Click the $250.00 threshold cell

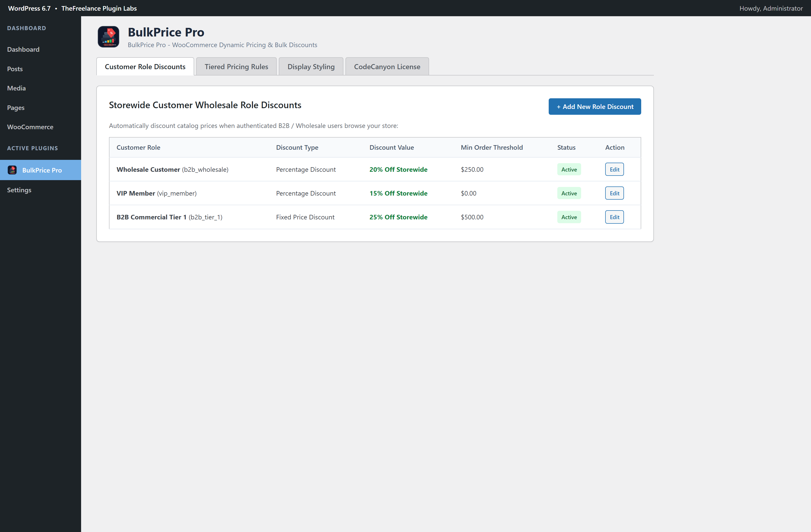tap(472, 169)
